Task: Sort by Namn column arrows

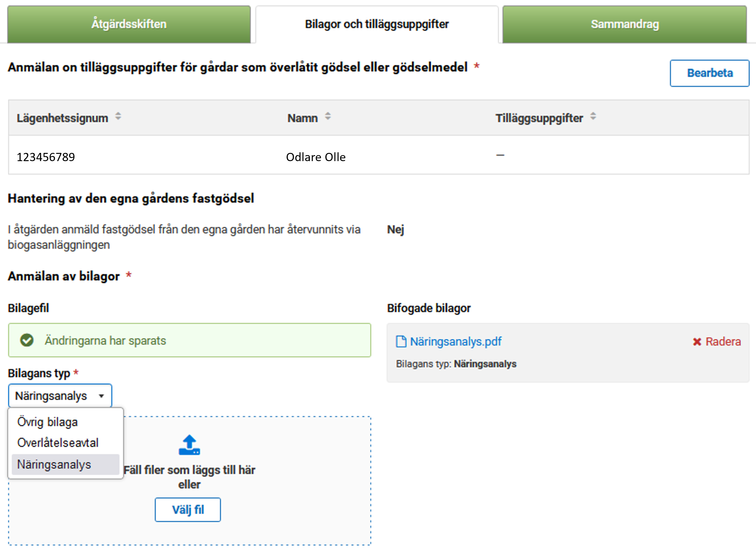Action: (x=328, y=117)
